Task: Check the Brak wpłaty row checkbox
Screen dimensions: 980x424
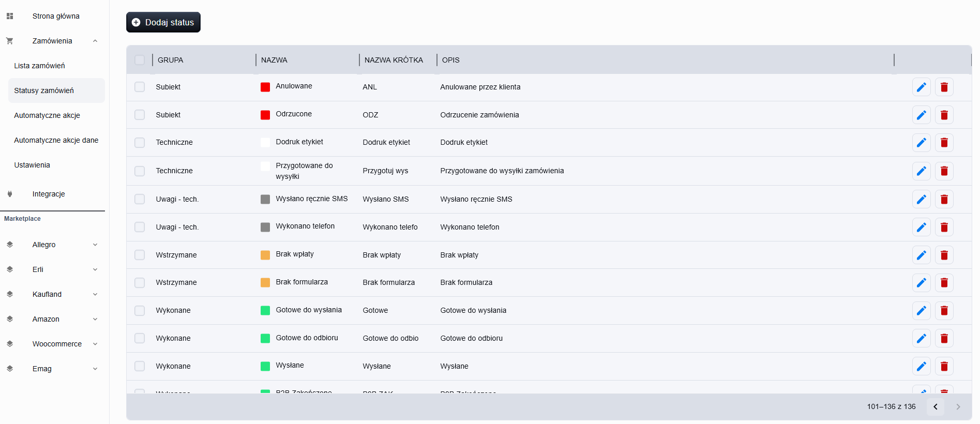Action: (x=140, y=255)
